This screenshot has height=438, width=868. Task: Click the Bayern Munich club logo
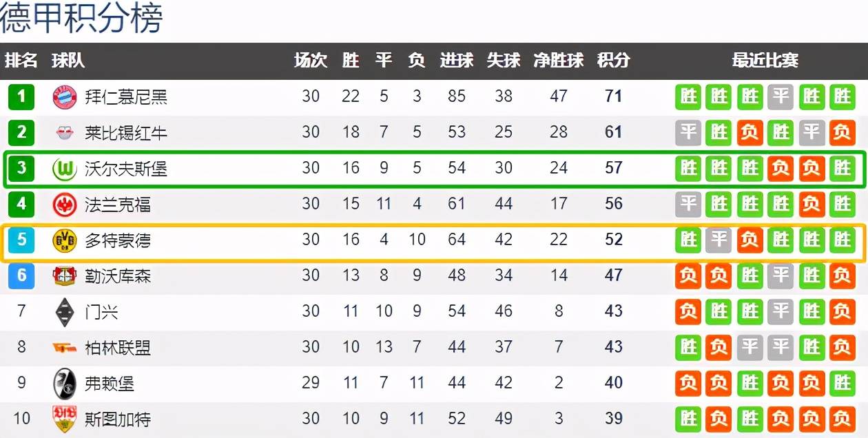click(65, 96)
